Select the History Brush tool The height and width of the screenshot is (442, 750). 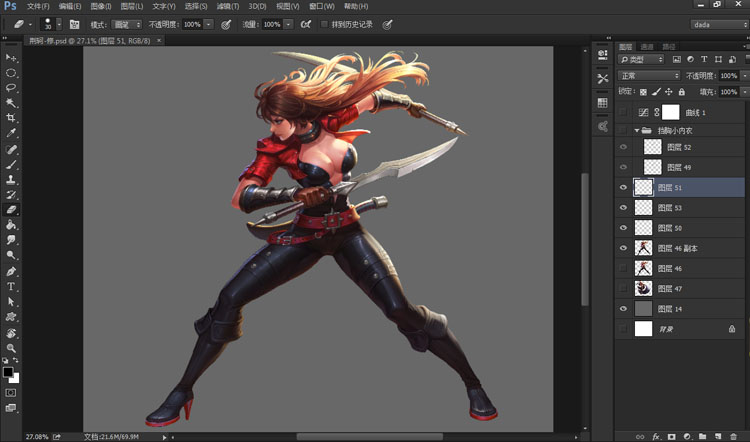pyautogui.click(x=11, y=195)
